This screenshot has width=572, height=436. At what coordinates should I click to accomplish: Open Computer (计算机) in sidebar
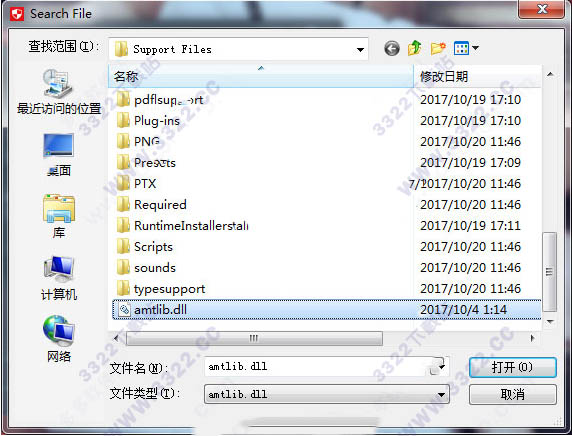click(58, 278)
